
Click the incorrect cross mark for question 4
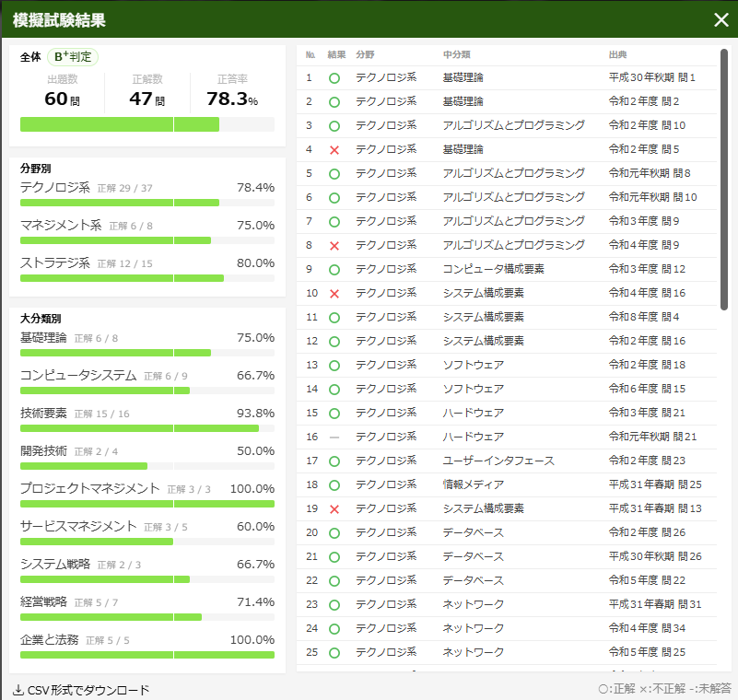click(x=334, y=150)
